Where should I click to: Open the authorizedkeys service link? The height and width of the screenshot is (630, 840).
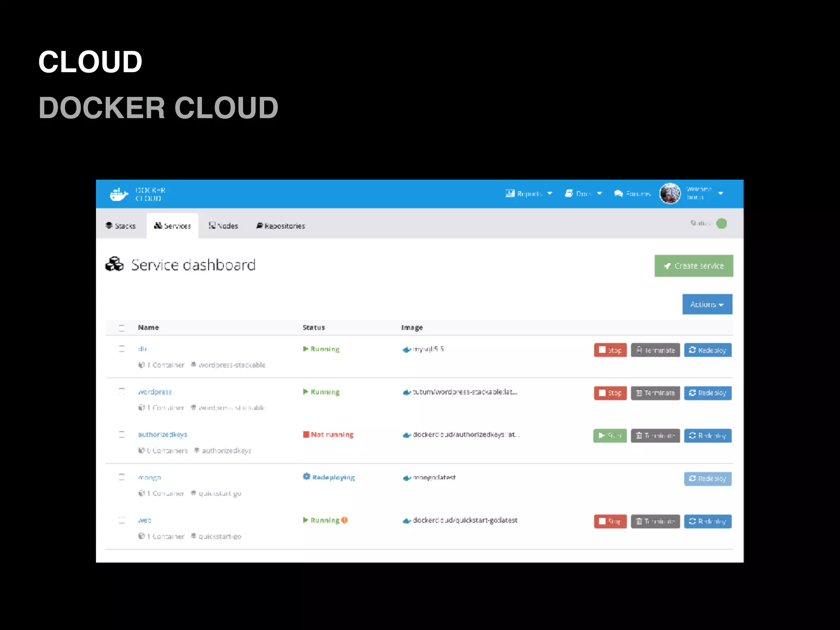[x=162, y=434]
